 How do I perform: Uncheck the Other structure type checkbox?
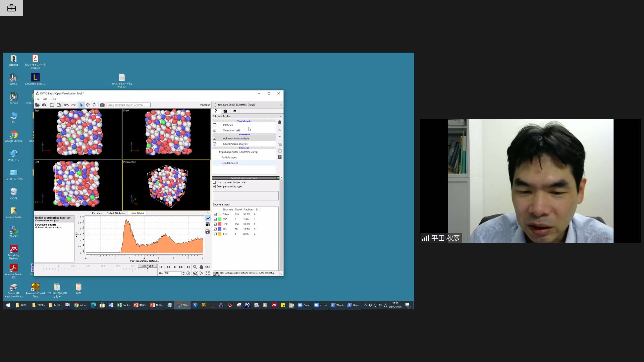click(215, 215)
